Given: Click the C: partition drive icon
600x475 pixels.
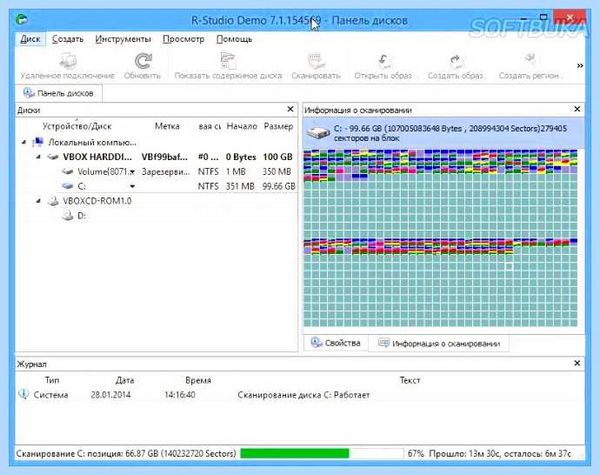Looking at the screenshot, I should 67,186.
